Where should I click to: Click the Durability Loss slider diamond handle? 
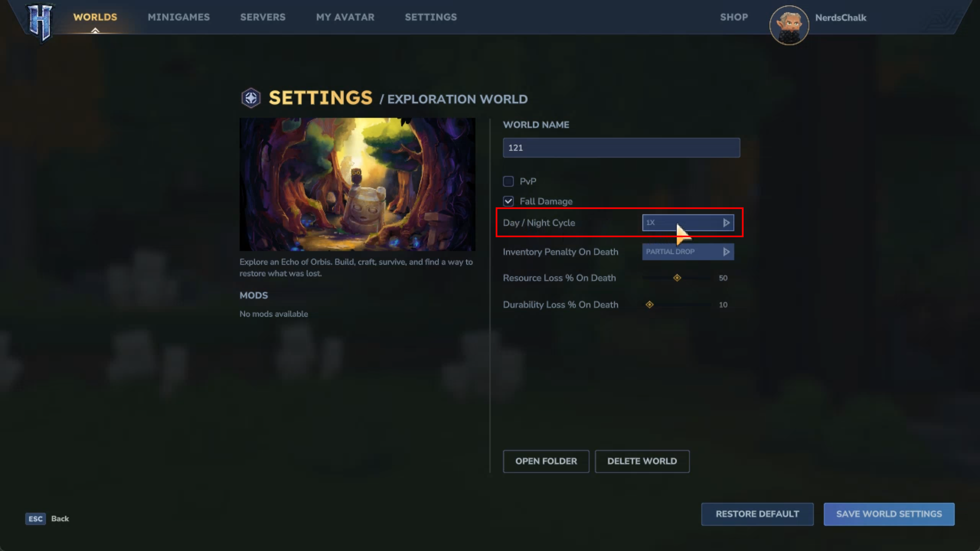click(649, 305)
